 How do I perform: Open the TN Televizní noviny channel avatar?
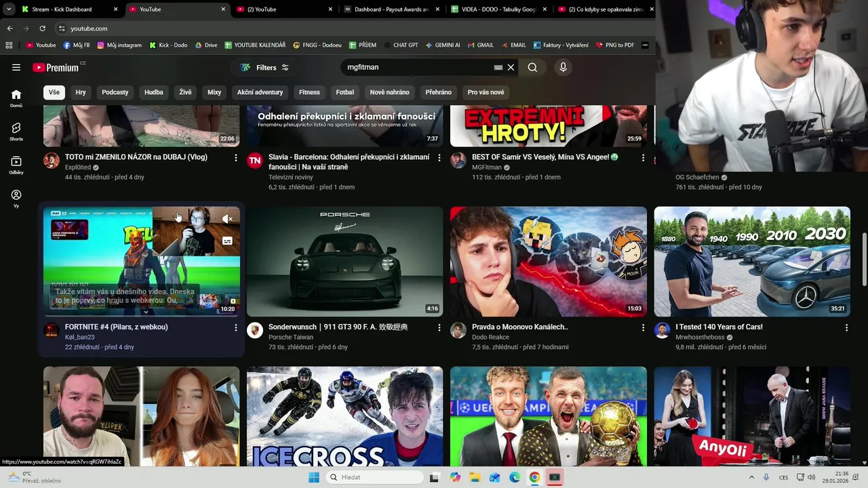255,161
